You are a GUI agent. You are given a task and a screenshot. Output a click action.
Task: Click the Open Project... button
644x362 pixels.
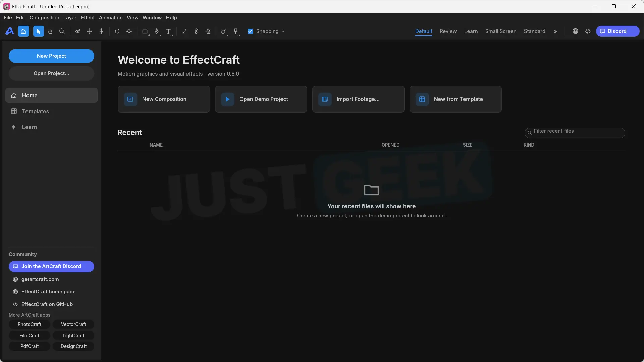click(x=51, y=73)
